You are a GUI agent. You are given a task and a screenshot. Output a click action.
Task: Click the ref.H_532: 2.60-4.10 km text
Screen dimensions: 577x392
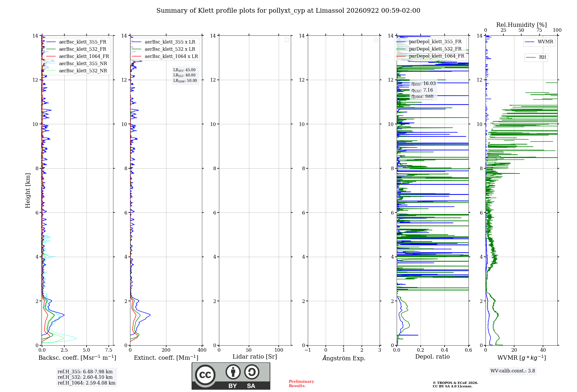[85, 377]
